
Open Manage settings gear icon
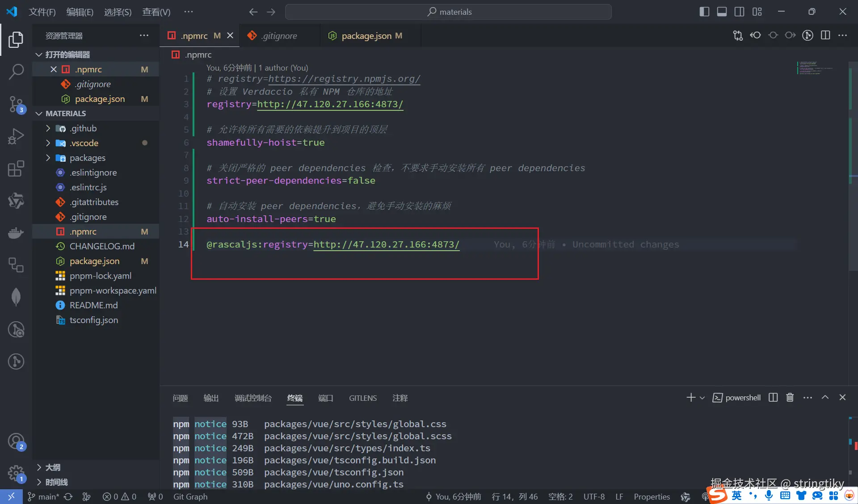[x=16, y=473]
